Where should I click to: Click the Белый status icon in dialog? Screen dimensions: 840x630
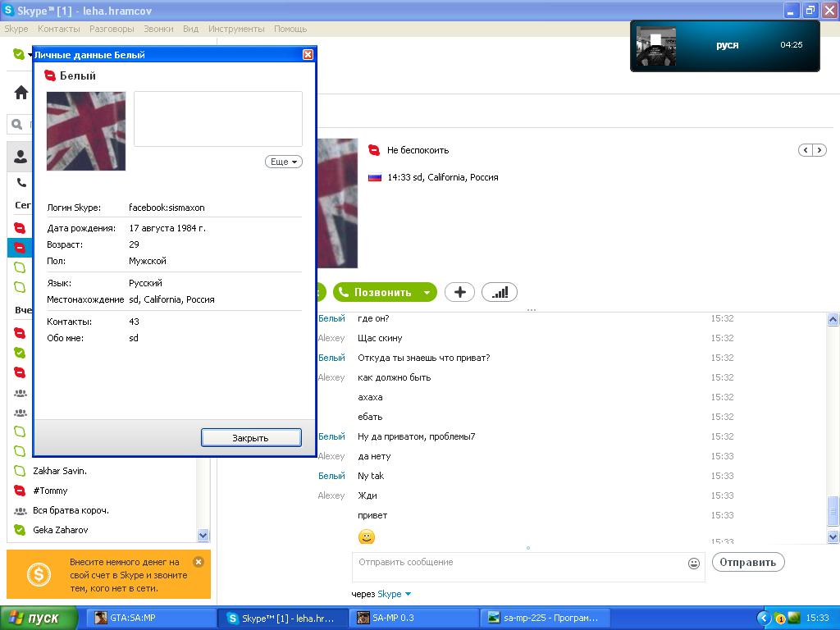pos(50,75)
